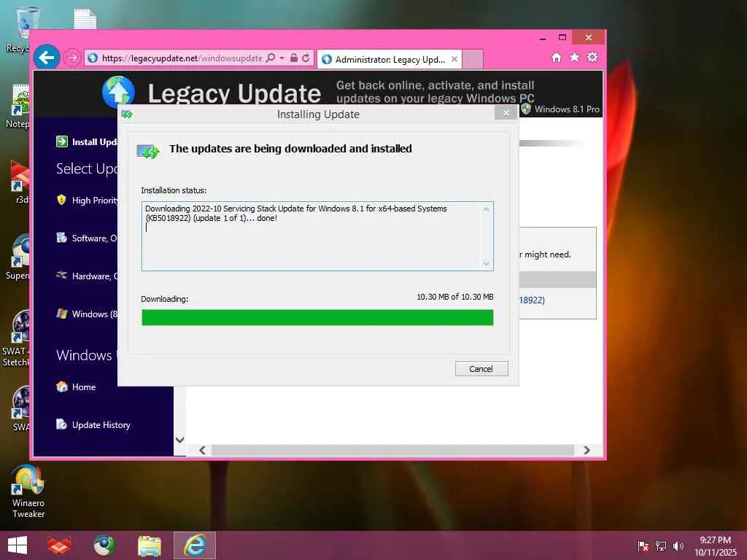Click the volume speaker tray icon
Image resolution: width=747 pixels, height=560 pixels.
pyautogui.click(x=678, y=545)
